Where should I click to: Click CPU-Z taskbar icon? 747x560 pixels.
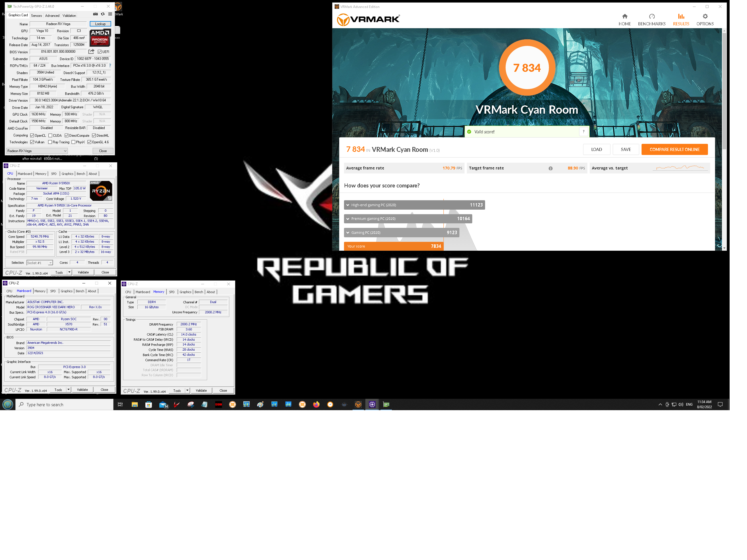coord(372,404)
